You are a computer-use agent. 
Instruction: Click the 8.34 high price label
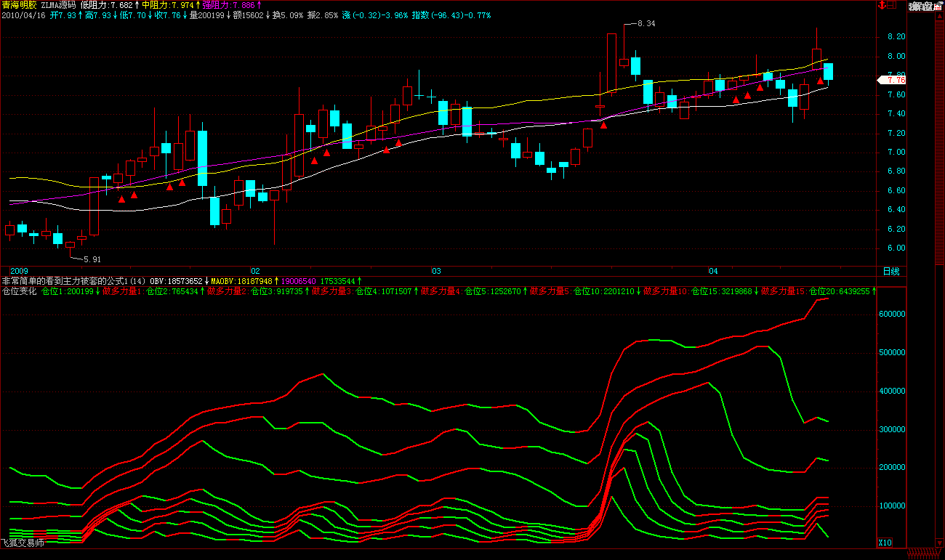point(646,24)
